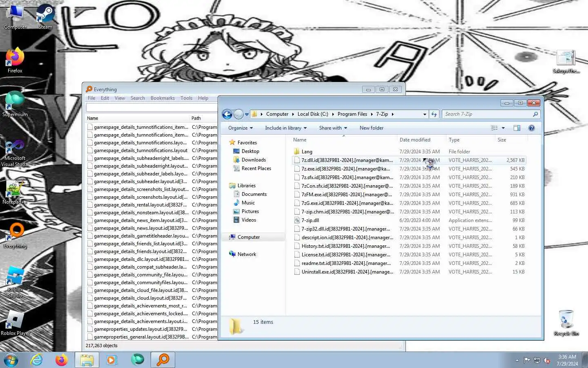Viewport: 588px width, 368px height.
Task: Open the Computer desktop icon
Action: (x=15, y=16)
